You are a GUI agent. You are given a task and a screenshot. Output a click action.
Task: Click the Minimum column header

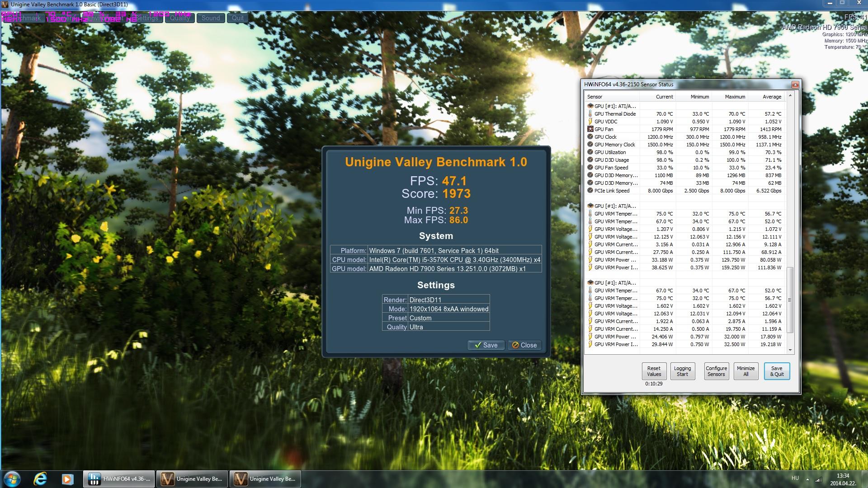tap(693, 97)
